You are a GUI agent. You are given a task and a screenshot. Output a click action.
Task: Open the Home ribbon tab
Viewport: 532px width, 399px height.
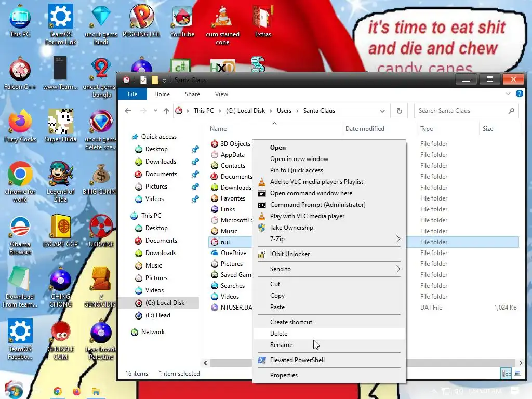click(x=162, y=94)
